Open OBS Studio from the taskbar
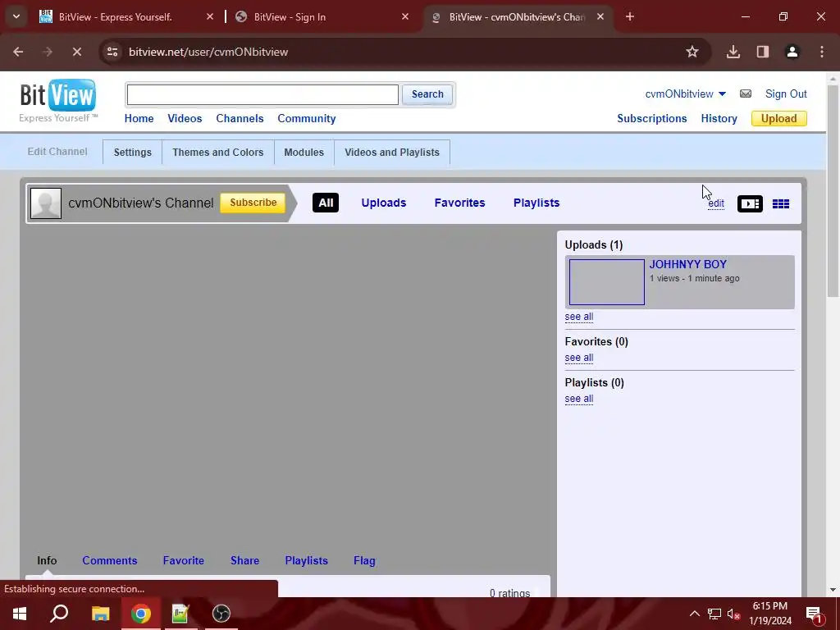840x630 pixels. tap(221, 614)
